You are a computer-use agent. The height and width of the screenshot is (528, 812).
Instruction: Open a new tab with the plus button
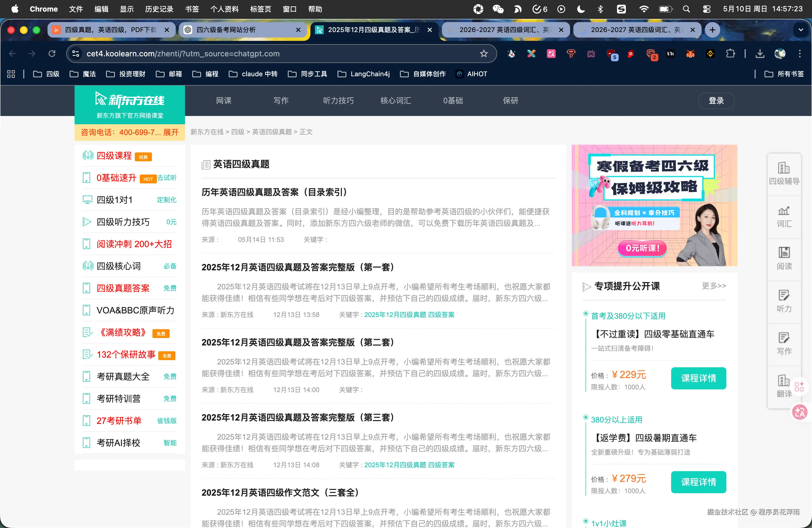(x=712, y=30)
